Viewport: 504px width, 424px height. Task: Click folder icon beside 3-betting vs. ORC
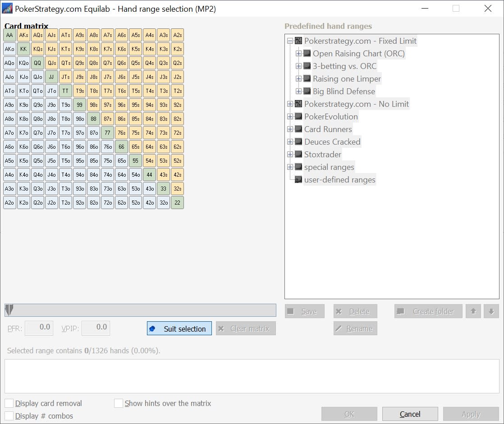(x=307, y=66)
